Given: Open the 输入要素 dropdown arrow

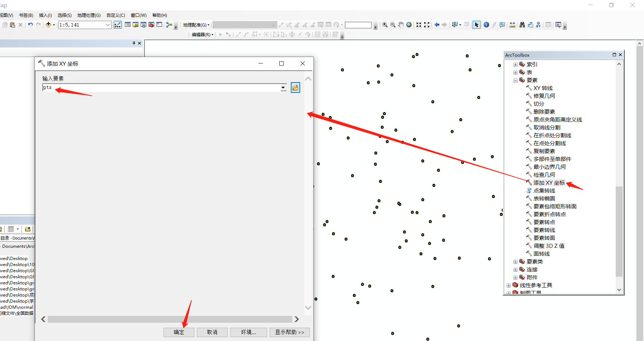Looking at the screenshot, I should 283,87.
